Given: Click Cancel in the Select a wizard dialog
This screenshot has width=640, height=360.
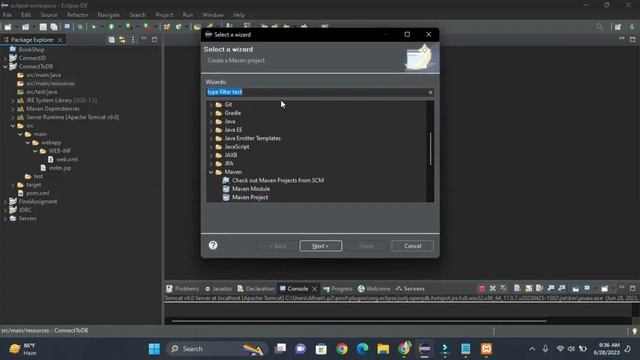Looking at the screenshot, I should tap(412, 246).
